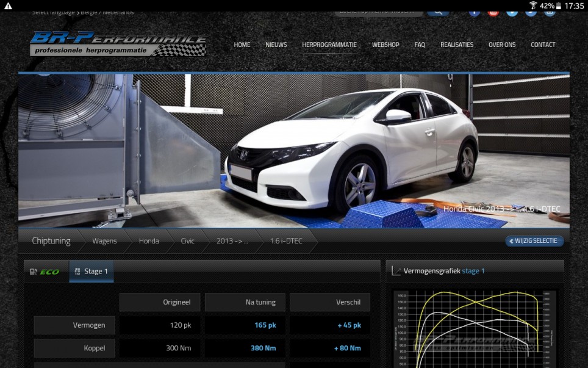588x368 pixels.
Task: Click the '2013 -> ...' breadcrumb
Action: tap(232, 241)
